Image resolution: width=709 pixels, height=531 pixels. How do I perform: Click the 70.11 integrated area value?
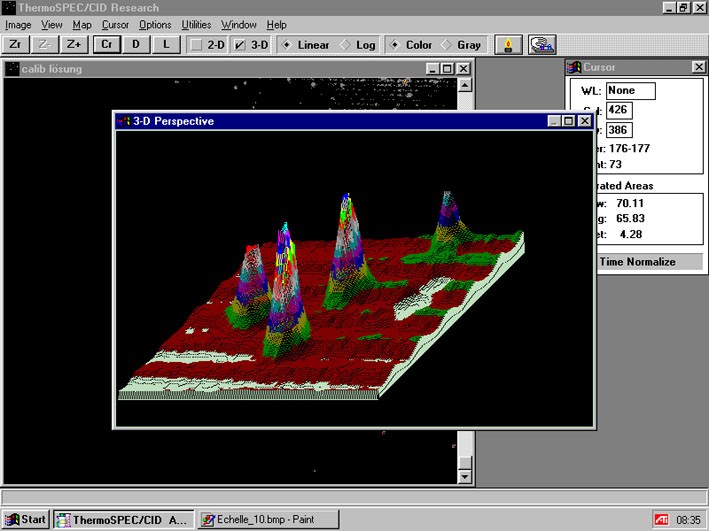click(x=630, y=204)
